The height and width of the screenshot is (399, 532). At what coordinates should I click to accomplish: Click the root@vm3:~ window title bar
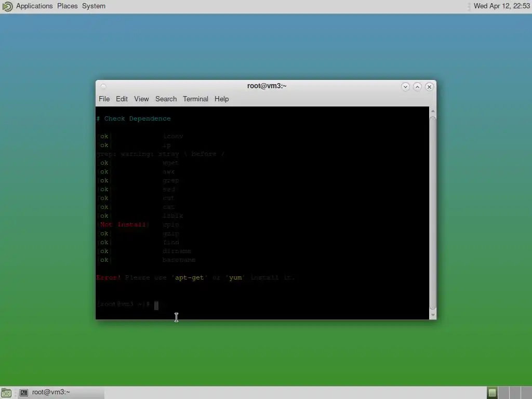click(267, 86)
